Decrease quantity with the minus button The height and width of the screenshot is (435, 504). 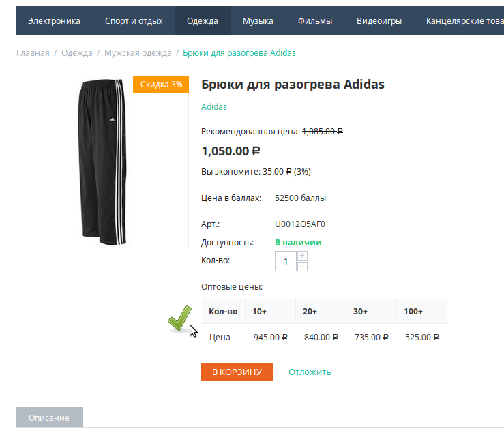click(x=303, y=267)
